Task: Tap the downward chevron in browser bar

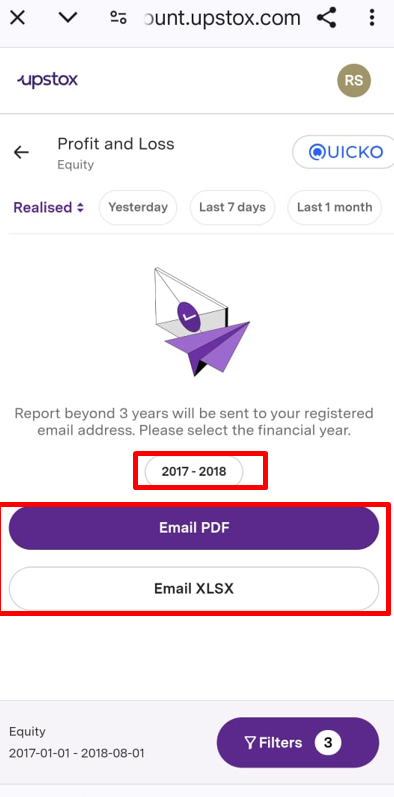Action: [x=68, y=18]
